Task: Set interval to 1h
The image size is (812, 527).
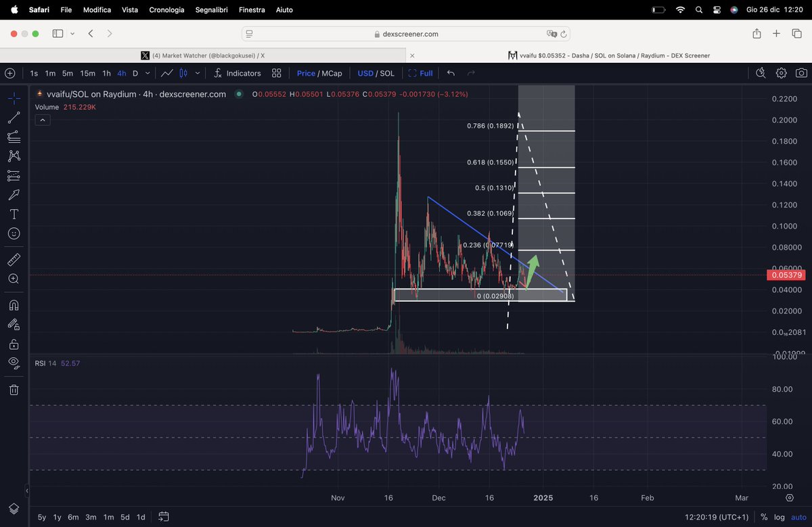Action: [106, 73]
